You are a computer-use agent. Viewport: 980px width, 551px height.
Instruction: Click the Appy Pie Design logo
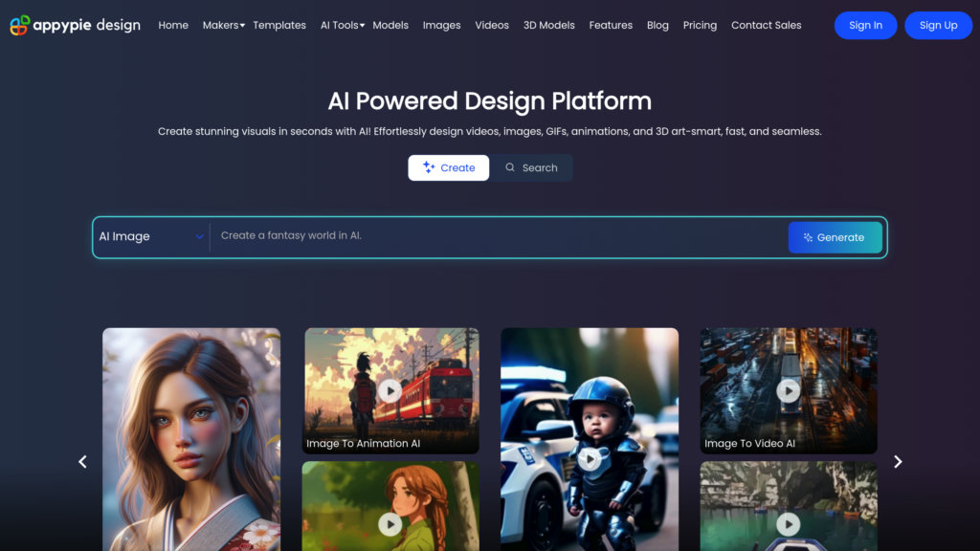(x=73, y=25)
